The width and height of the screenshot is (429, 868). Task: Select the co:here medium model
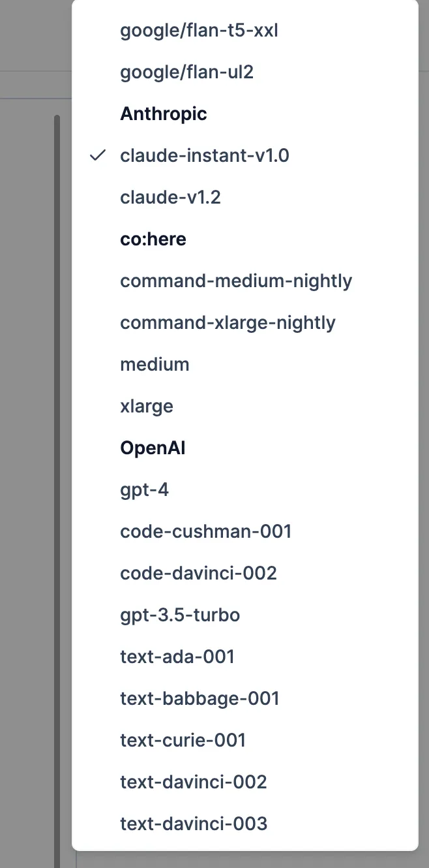click(x=155, y=364)
